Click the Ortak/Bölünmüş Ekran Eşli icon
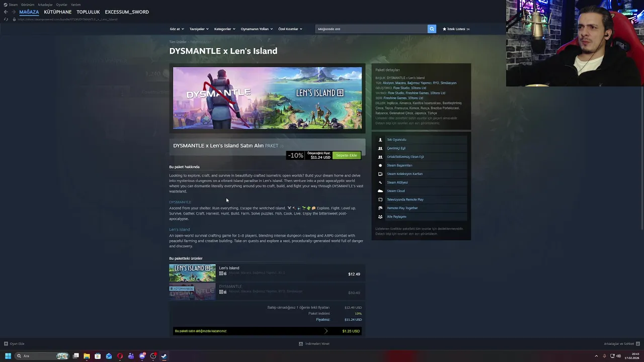644x362 pixels. tap(380, 157)
